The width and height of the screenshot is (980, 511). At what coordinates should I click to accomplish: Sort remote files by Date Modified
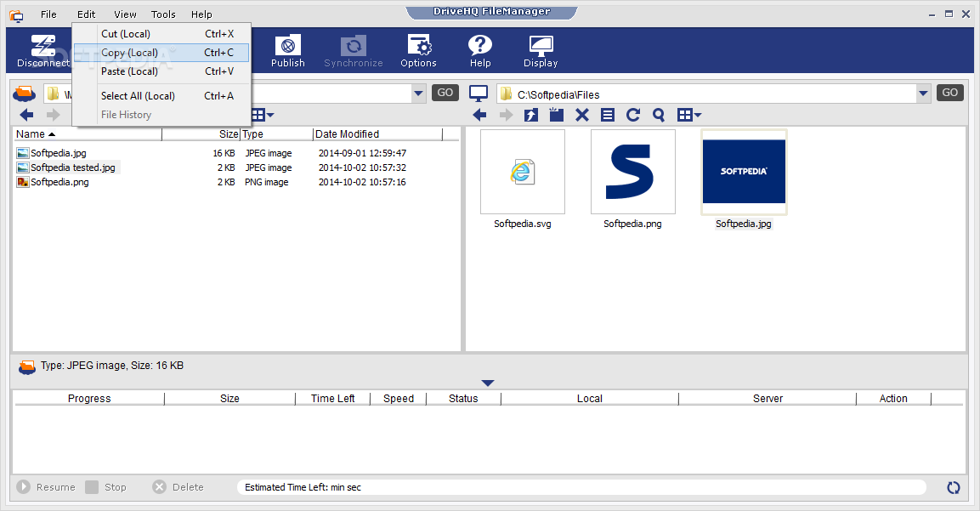tap(378, 133)
